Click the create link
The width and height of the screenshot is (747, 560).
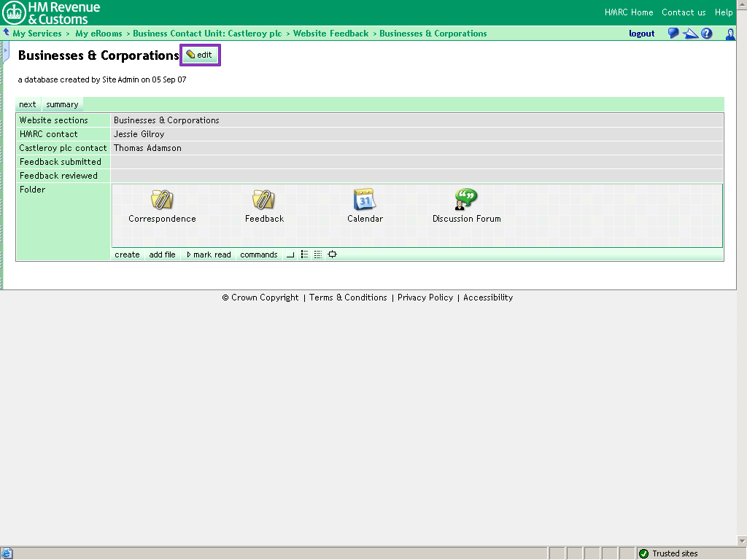[126, 254]
